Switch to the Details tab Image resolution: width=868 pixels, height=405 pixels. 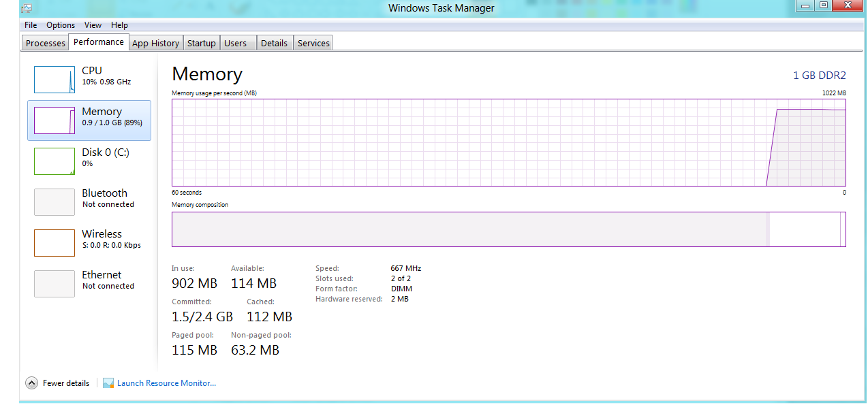pos(274,43)
